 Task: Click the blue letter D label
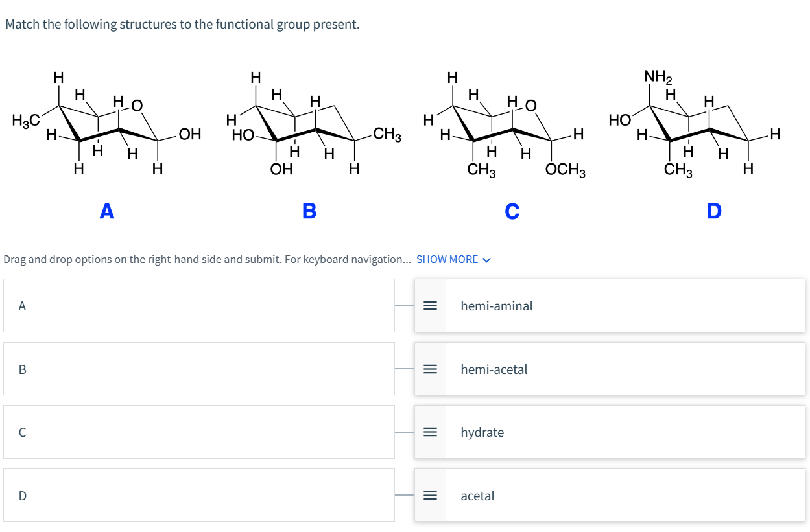tap(714, 211)
